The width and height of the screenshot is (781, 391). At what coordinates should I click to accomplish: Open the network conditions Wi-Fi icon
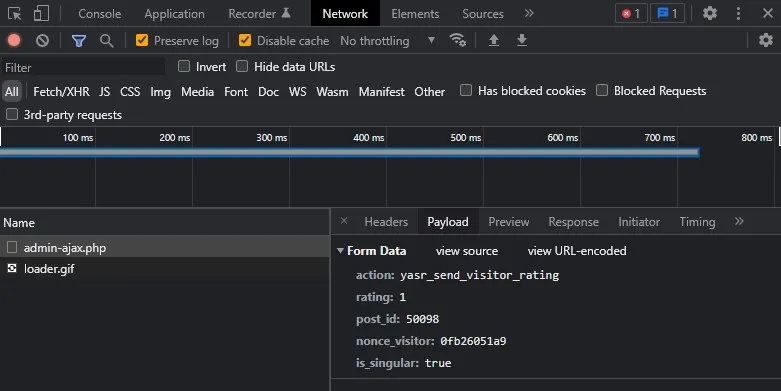(x=457, y=40)
